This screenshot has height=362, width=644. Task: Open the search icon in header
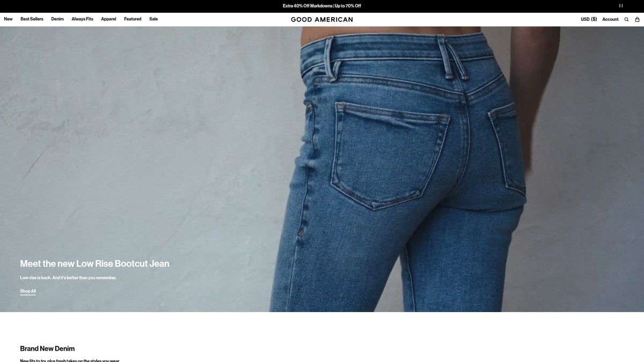626,19
